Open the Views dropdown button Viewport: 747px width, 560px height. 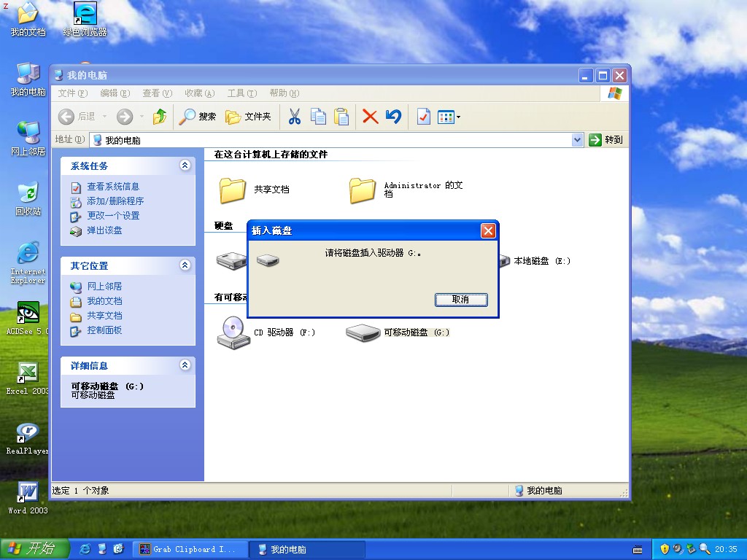point(449,117)
